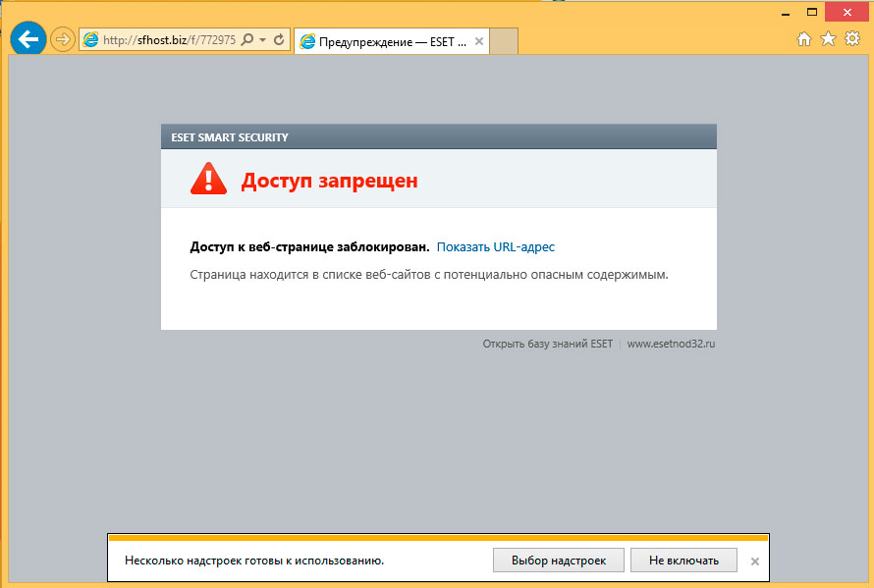Click the Доступ к веб-странице заблокирован text
This screenshot has height=588, width=874.
coord(309,247)
